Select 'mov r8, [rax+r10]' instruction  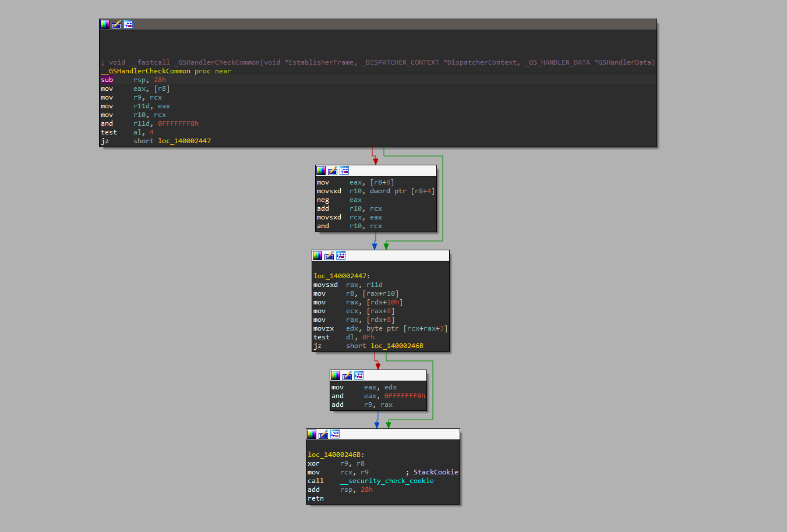tap(356, 293)
